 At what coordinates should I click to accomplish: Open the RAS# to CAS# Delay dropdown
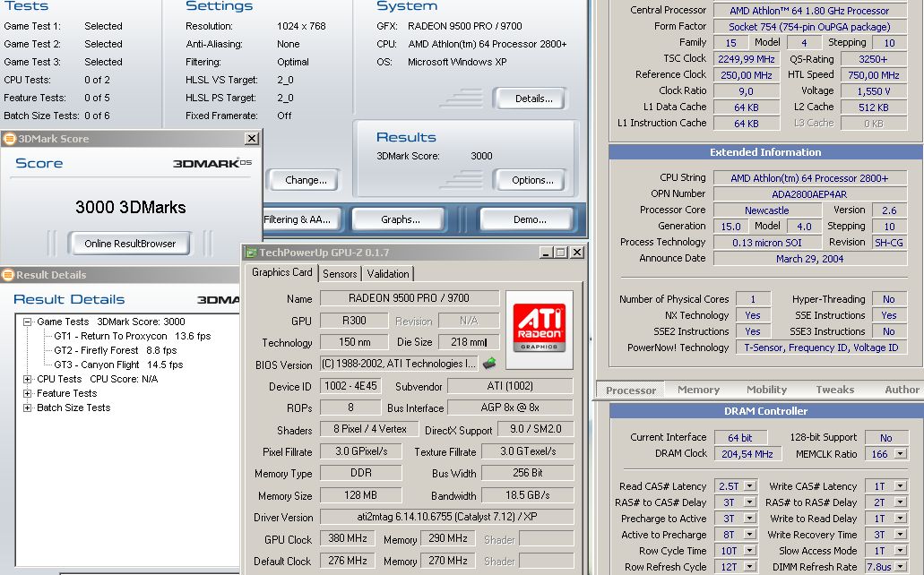pyautogui.click(x=749, y=502)
